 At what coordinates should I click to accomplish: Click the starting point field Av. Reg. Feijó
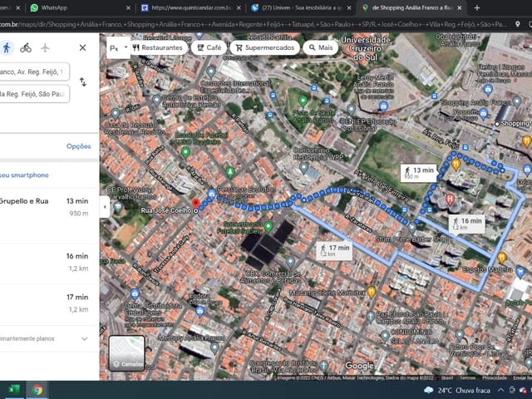pyautogui.click(x=33, y=72)
